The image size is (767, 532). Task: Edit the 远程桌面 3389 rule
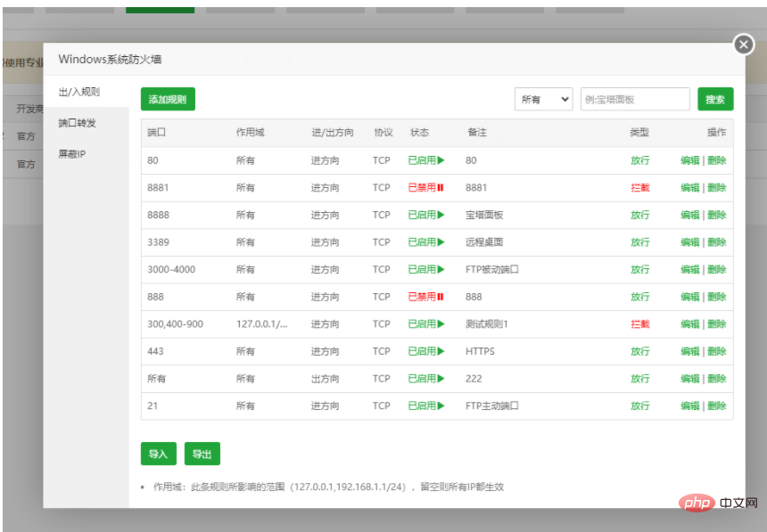click(690, 242)
